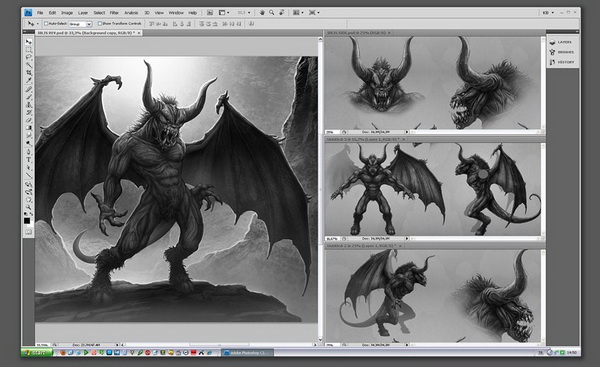
Task: Select the Horizontal Type tool
Action: click(28, 160)
